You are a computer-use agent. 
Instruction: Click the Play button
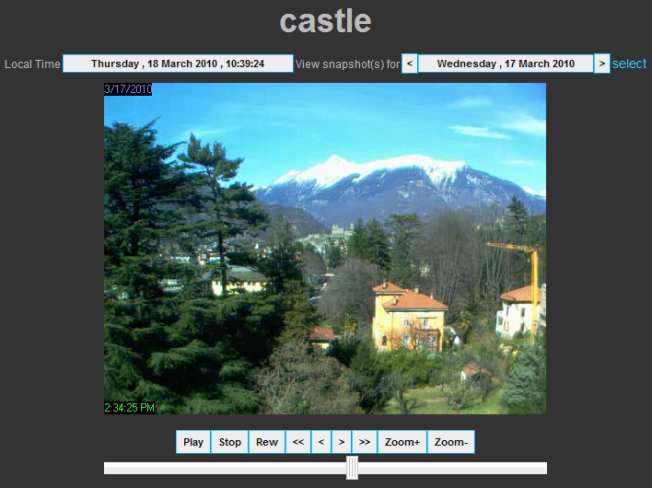193,442
